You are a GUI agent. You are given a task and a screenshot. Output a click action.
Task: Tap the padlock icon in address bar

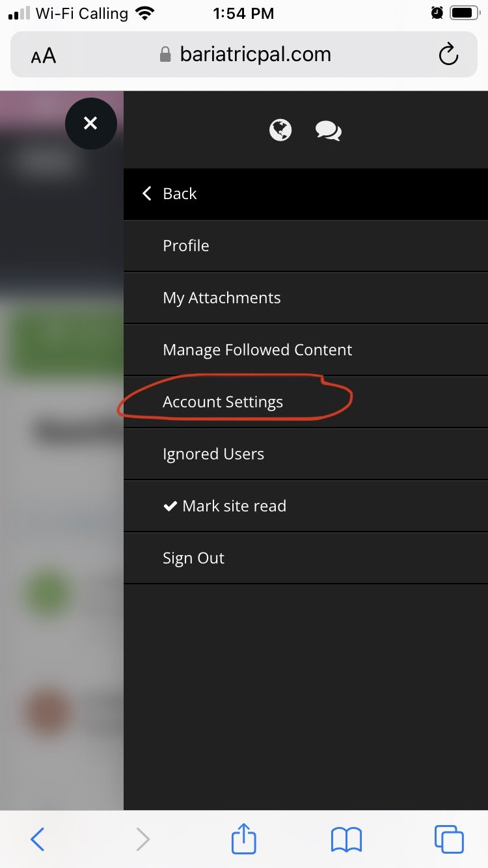(165, 54)
